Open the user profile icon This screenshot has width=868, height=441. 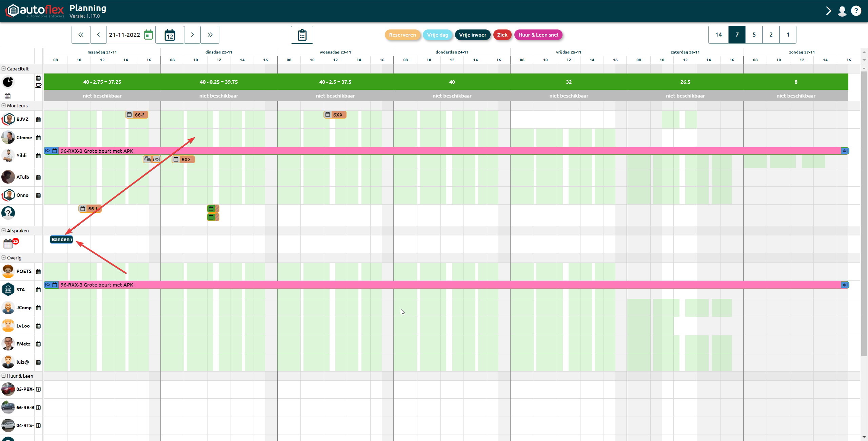[x=842, y=11]
